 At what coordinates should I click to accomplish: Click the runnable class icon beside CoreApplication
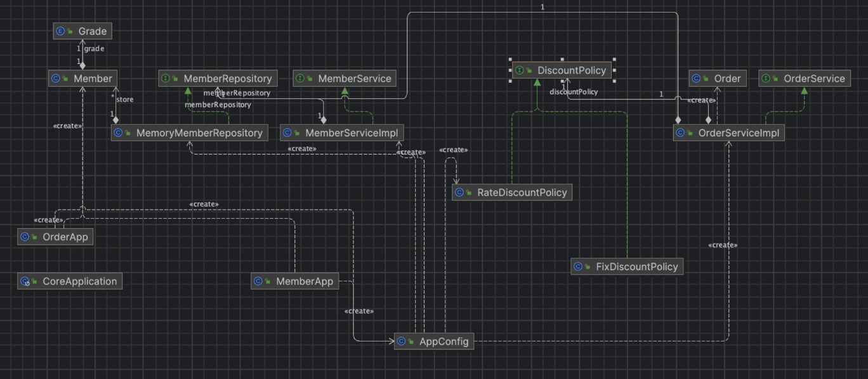[25, 281]
